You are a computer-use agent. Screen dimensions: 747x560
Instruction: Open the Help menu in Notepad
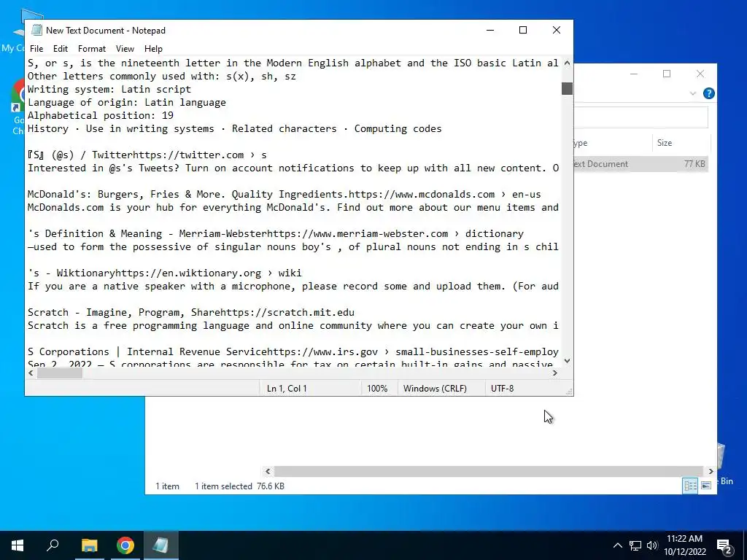click(x=153, y=49)
